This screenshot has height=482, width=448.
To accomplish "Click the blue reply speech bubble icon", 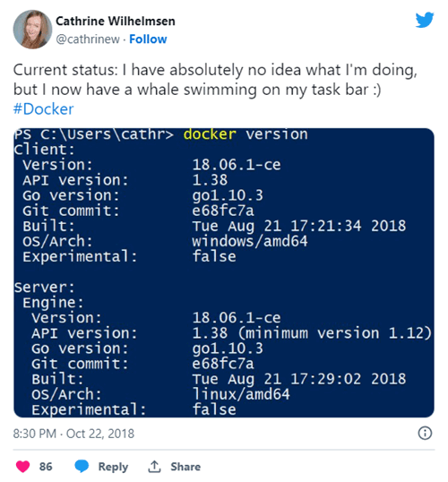I will pos(82,466).
